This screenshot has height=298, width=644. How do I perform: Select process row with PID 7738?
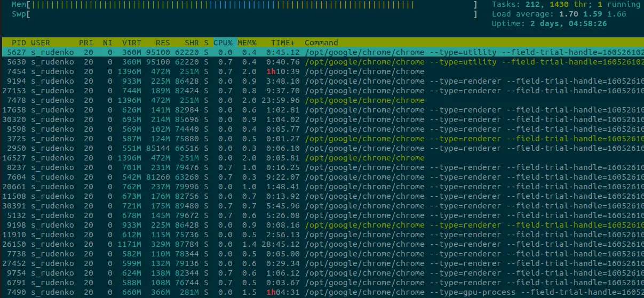322,254
